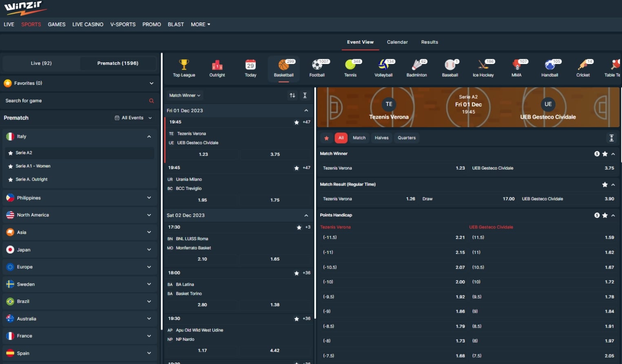Screen dimensions: 622x364
Task: Select the Basketball sport icon
Action: click(283, 65)
